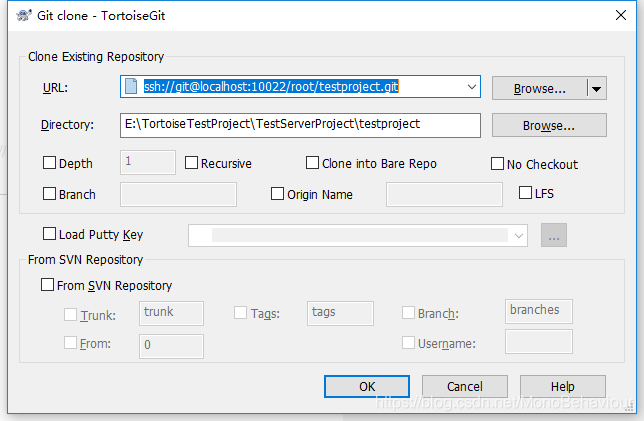644x421 pixels.
Task: Open Help for Git clone
Action: tap(563, 386)
